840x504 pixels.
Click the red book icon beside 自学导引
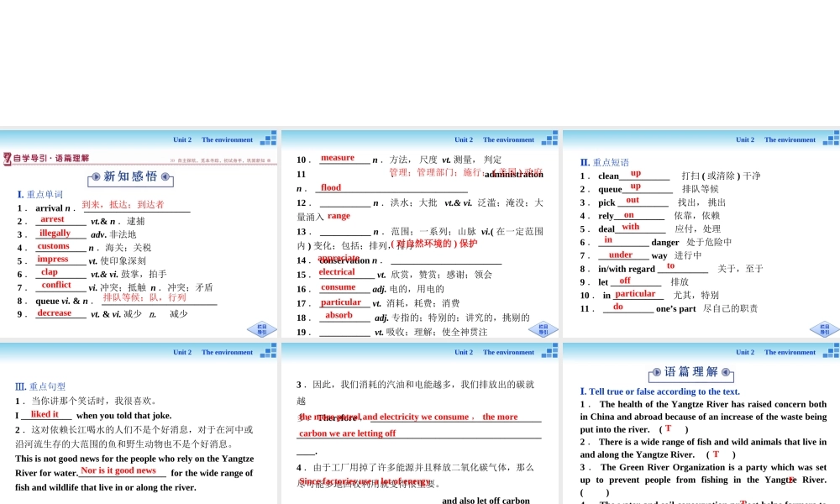[x=7, y=157]
